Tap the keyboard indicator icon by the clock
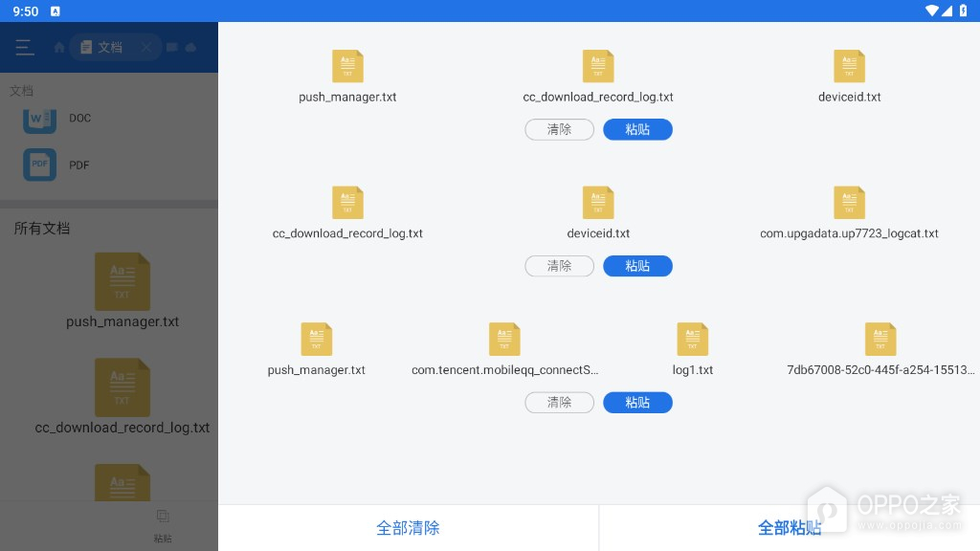The image size is (980, 551). tap(55, 11)
